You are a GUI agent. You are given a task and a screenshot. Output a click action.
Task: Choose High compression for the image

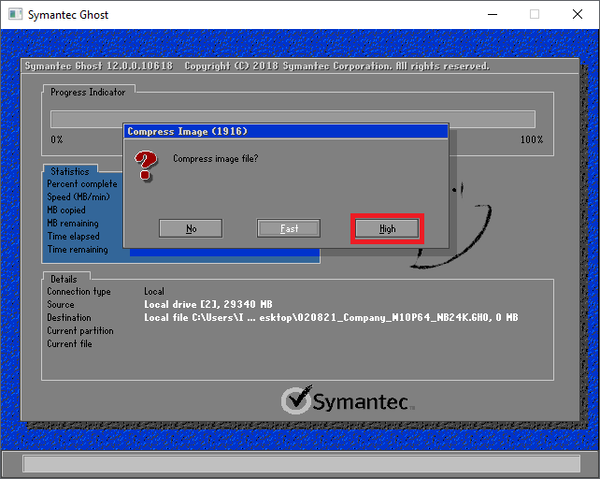tap(387, 228)
